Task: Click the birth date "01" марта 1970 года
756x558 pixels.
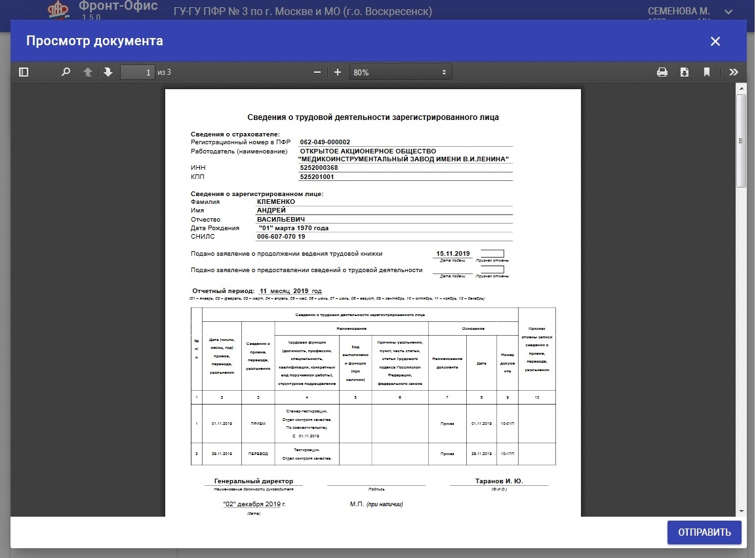Action: pyautogui.click(x=294, y=228)
